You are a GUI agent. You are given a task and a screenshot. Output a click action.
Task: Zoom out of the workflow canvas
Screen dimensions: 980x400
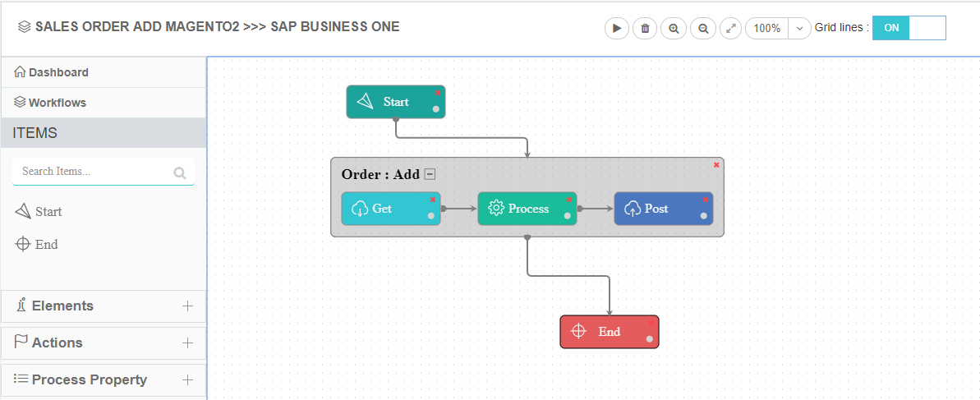[702, 28]
